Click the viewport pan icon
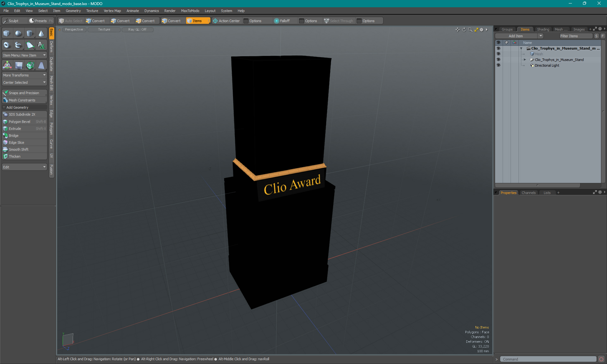The height and width of the screenshot is (364, 607). [x=457, y=30]
